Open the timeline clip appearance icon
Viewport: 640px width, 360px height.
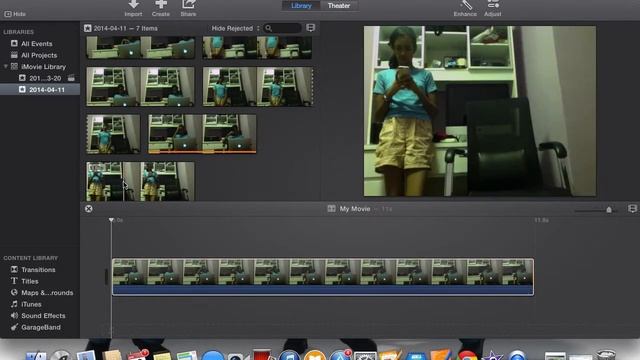click(x=632, y=209)
